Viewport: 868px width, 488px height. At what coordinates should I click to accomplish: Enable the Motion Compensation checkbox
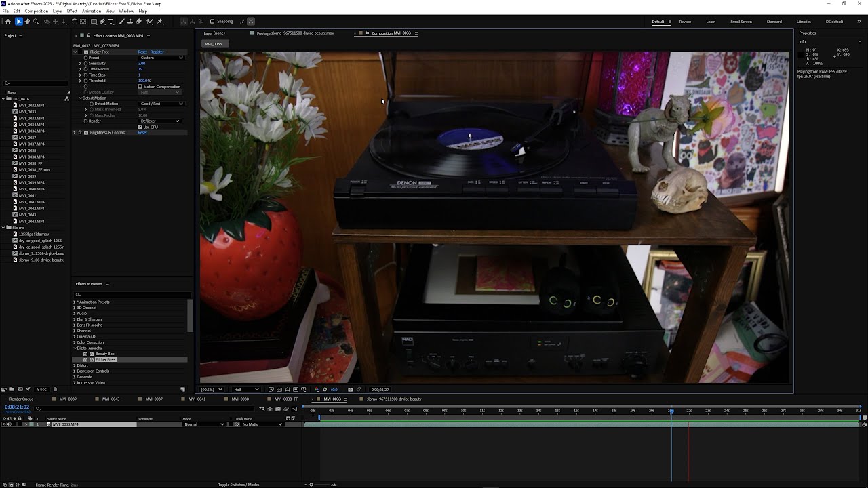[x=140, y=87]
